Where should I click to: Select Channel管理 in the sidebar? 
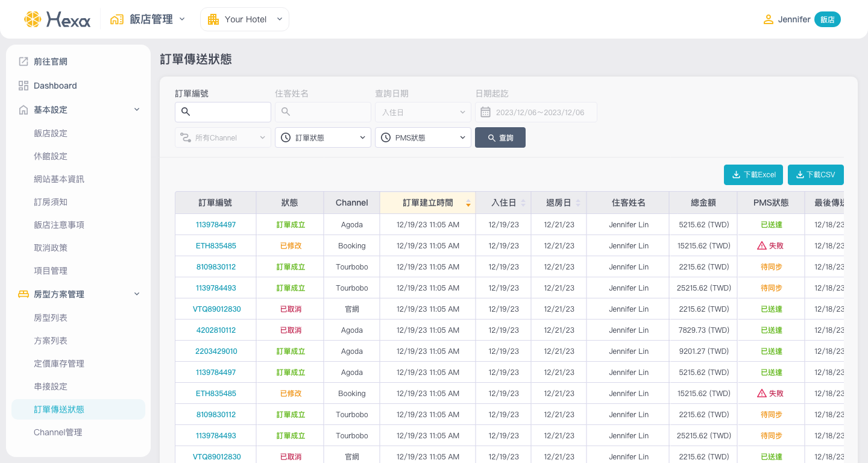coord(58,432)
